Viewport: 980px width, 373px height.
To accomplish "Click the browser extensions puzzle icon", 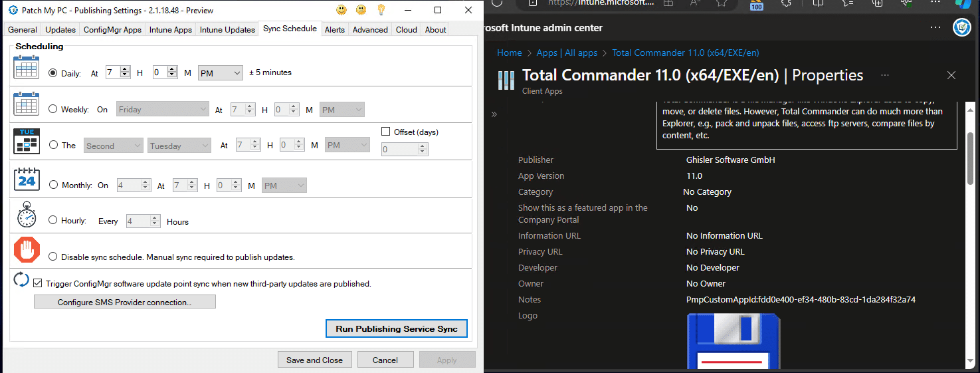I will point(787,3).
